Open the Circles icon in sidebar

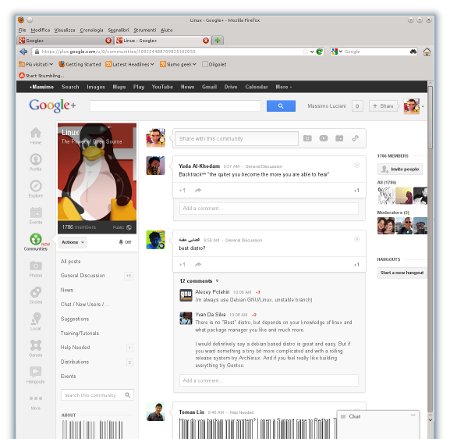[35, 292]
